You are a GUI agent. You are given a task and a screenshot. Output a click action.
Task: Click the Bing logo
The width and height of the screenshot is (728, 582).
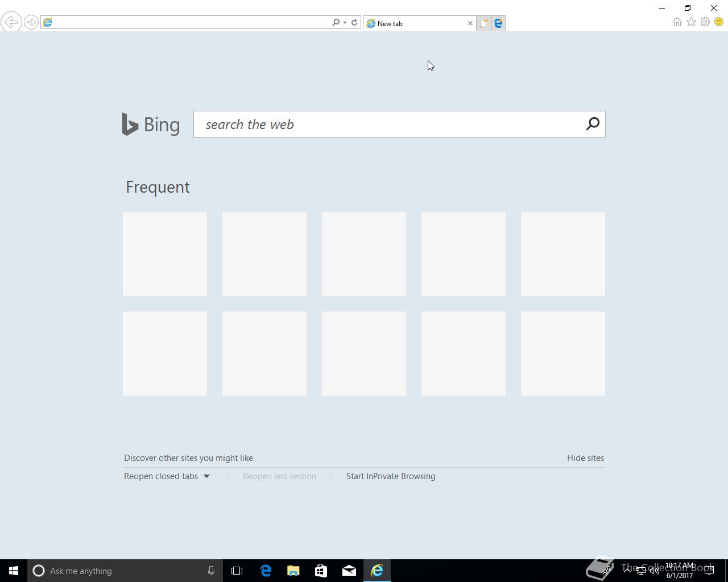click(151, 124)
